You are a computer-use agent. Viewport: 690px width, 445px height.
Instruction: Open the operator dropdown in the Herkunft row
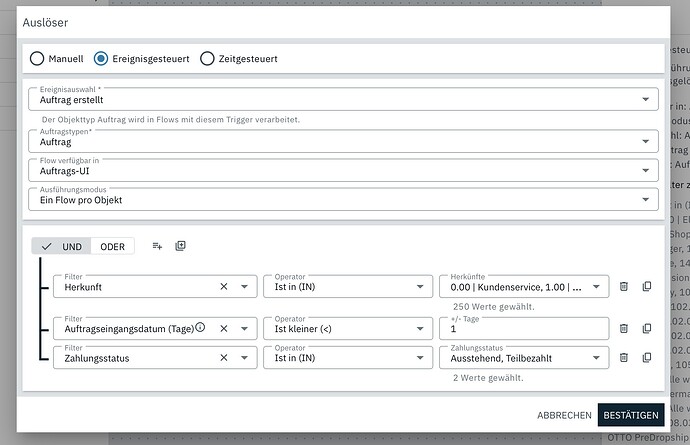pyautogui.click(x=348, y=287)
